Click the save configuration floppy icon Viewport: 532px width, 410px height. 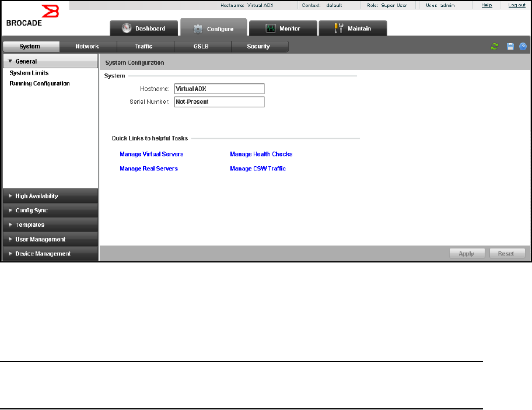point(510,47)
